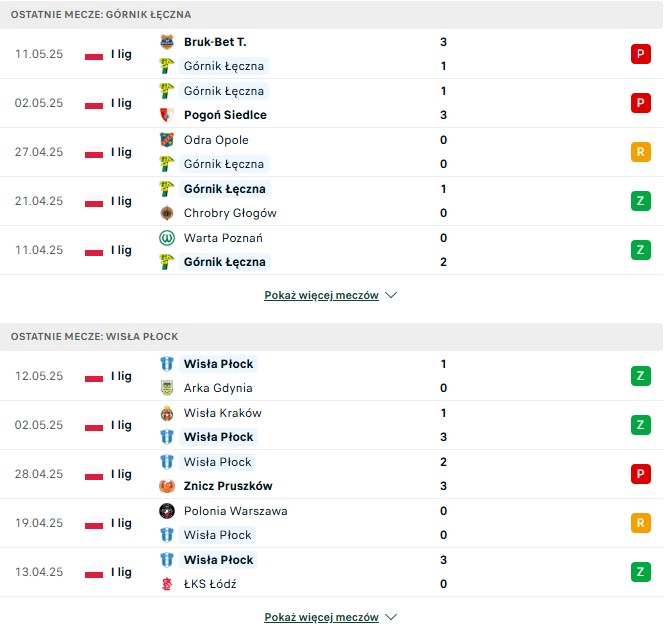Click green Z badge for Chrobry Głogów match

(641, 201)
